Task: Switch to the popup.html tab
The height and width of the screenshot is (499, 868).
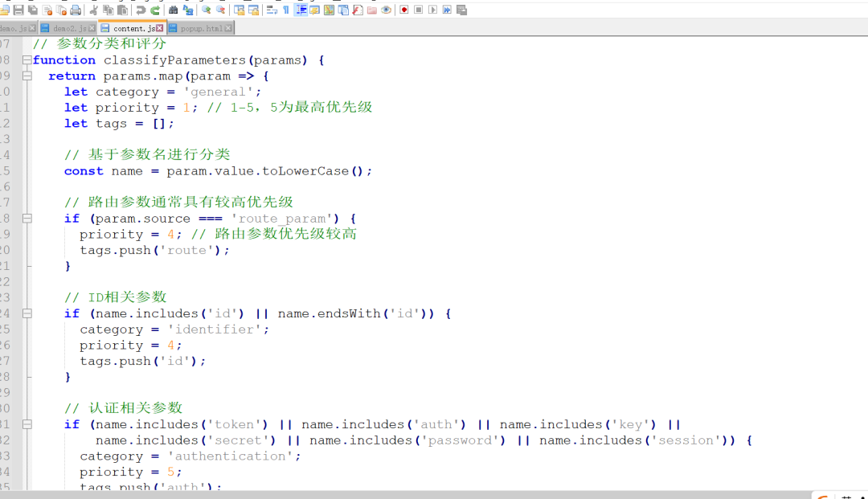Action: (200, 28)
